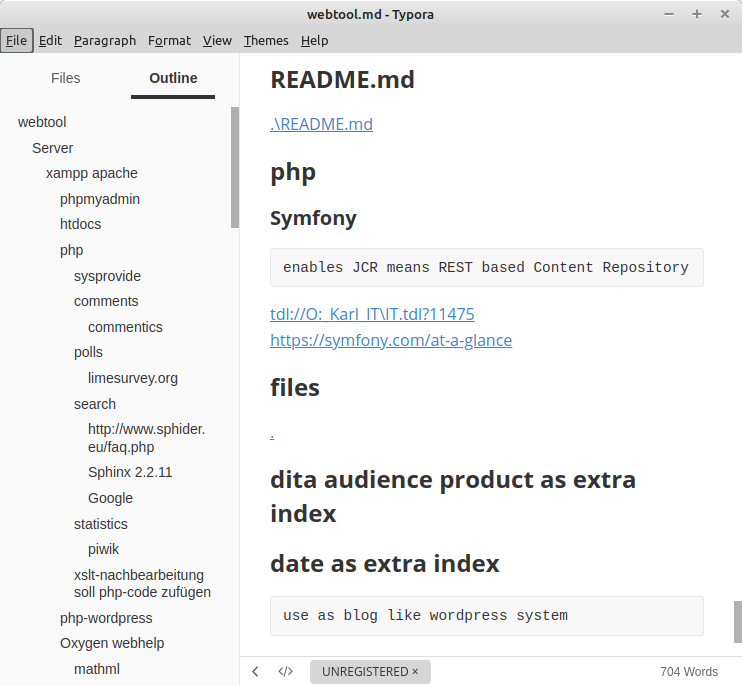Open the Help menu
Image resolution: width=742 pixels, height=686 pixels.
point(314,41)
